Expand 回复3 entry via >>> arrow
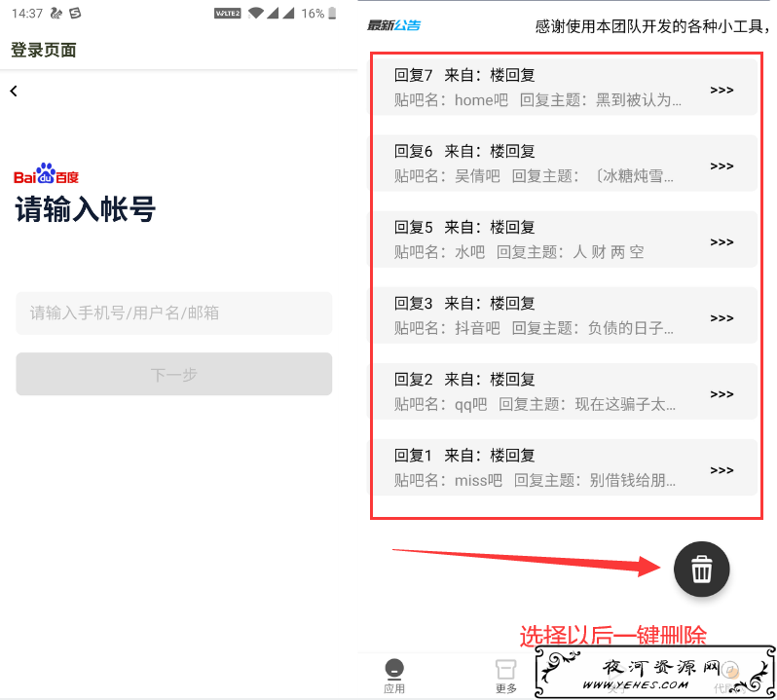 pyautogui.click(x=721, y=318)
